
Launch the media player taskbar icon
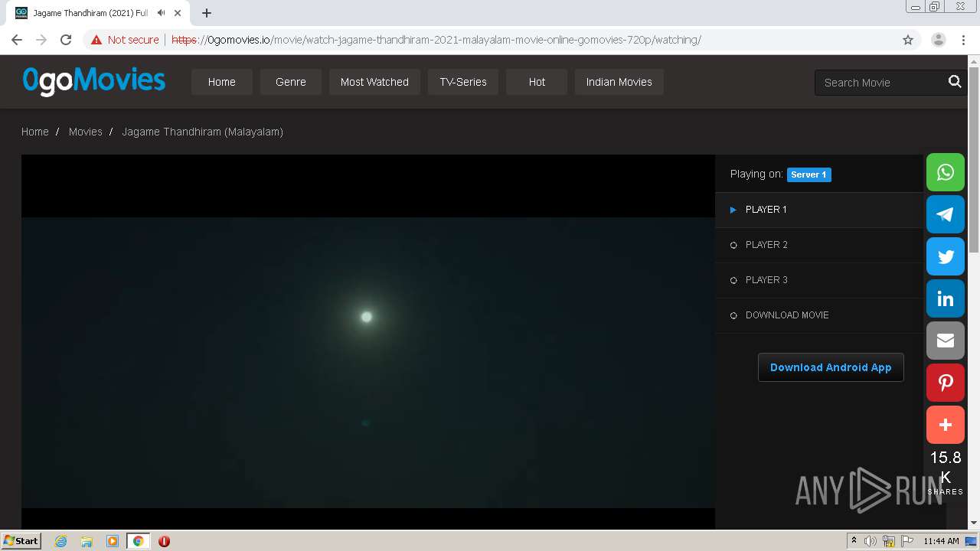coord(113,541)
